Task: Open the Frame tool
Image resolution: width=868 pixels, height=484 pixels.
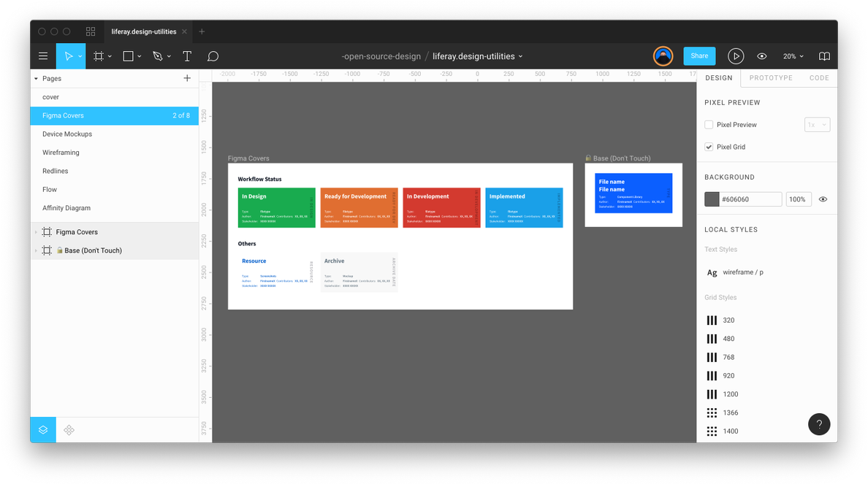Action: (99, 55)
